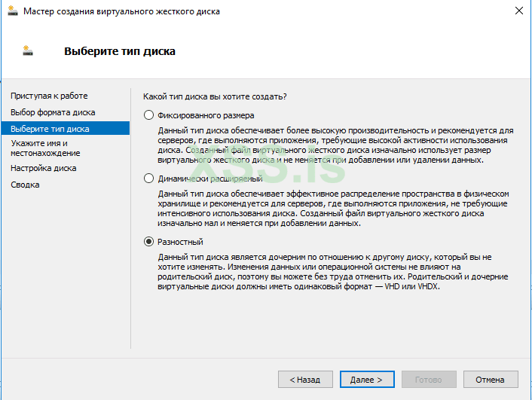Image resolution: width=532 pixels, height=400 pixels.
Task: Click the Готово button
Action: click(429, 380)
